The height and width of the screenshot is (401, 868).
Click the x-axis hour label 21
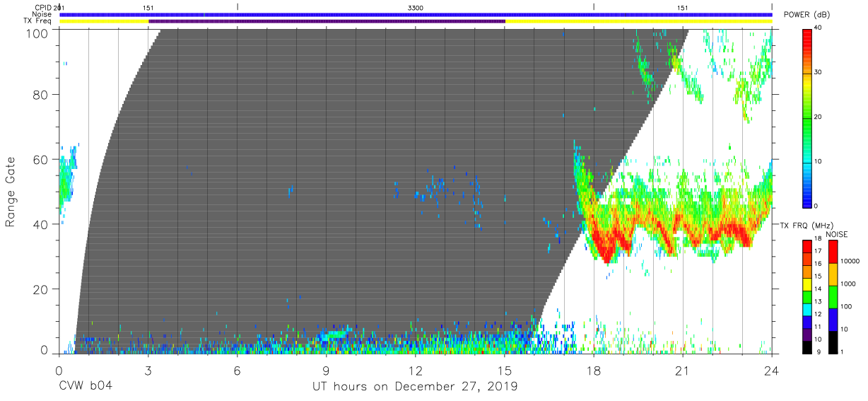(683, 370)
